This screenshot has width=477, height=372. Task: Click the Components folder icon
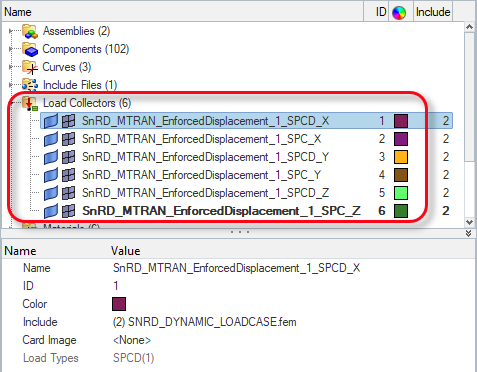(x=30, y=49)
